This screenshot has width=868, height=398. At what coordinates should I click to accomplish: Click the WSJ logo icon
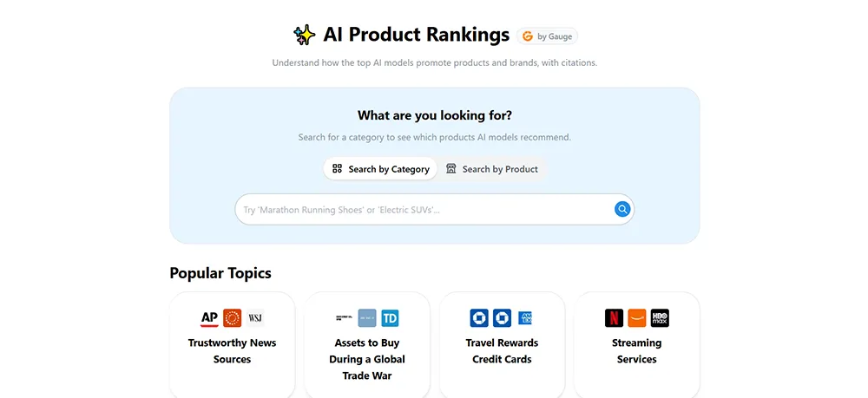click(255, 318)
